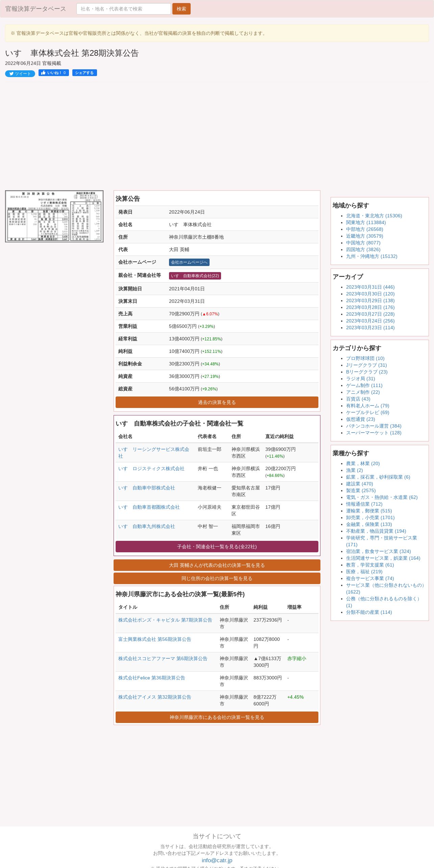The image size is (434, 868).
Task: Open archive 2023年03月29日 (138)
Action: point(370,300)
